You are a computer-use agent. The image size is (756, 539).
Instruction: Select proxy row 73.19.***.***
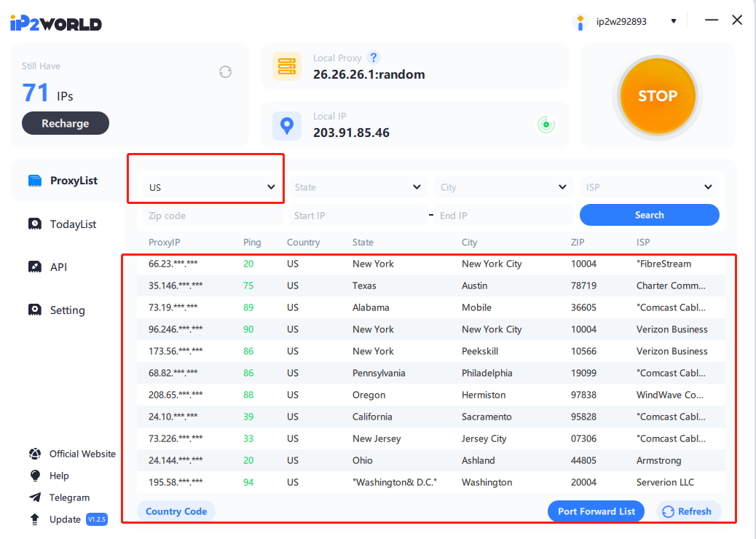click(x=431, y=307)
